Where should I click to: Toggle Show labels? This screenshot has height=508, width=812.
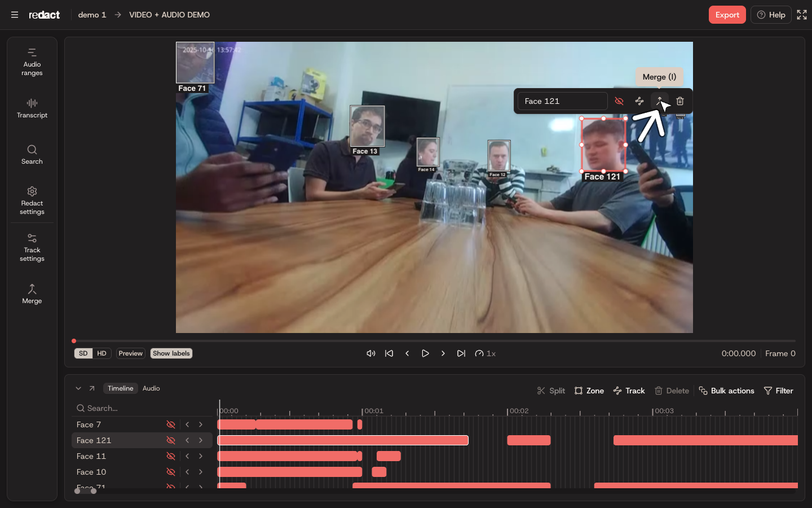coord(171,353)
